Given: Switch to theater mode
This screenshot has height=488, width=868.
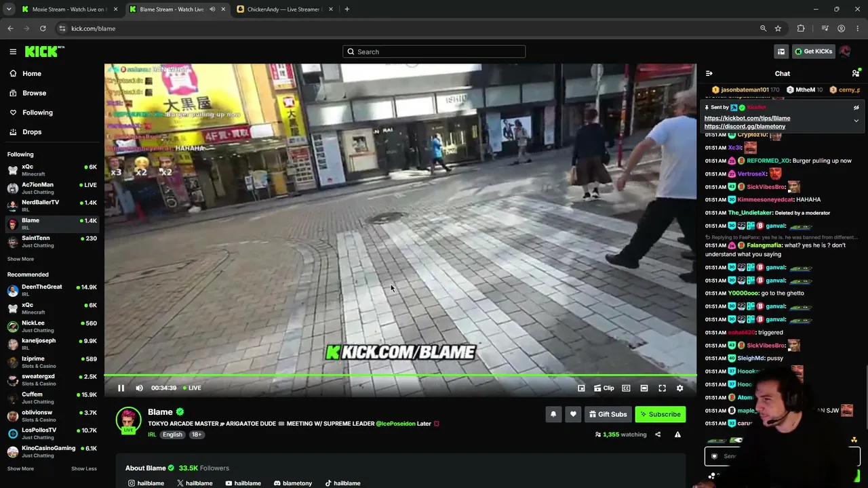Looking at the screenshot, I should pos(644,388).
